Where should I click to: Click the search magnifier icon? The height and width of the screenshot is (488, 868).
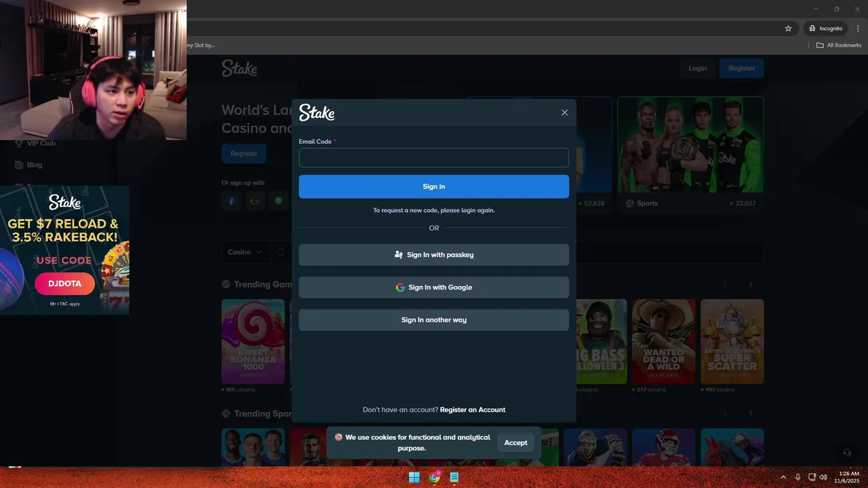[281, 252]
